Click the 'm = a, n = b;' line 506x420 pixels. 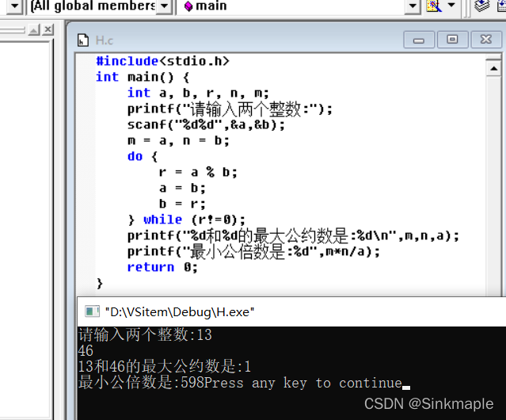point(178,141)
